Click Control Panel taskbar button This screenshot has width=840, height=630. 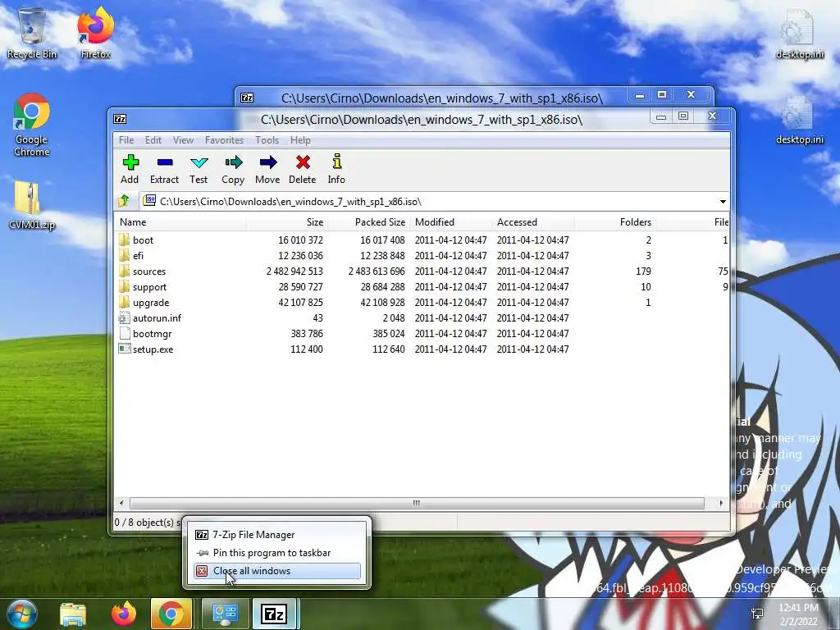pyautogui.click(x=225, y=614)
